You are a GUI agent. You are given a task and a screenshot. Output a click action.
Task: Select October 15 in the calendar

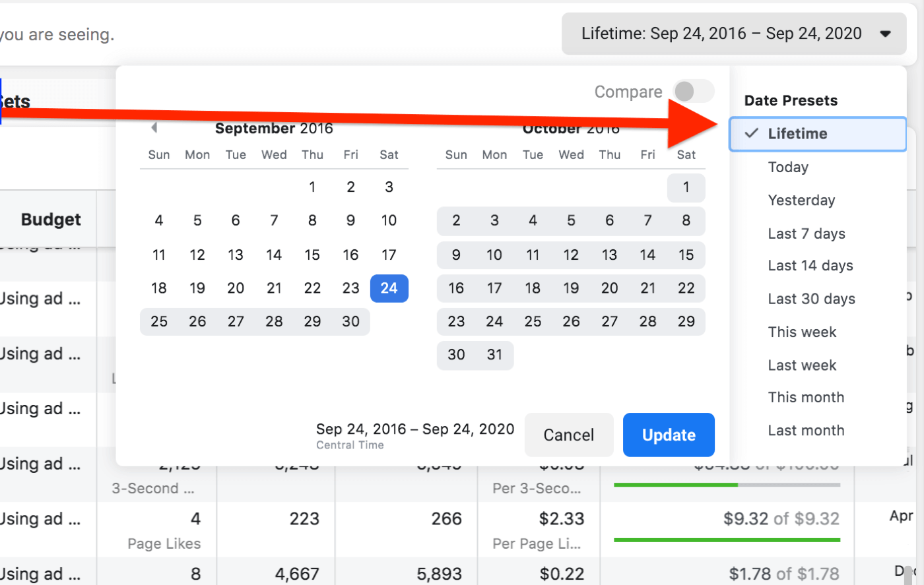[686, 255]
